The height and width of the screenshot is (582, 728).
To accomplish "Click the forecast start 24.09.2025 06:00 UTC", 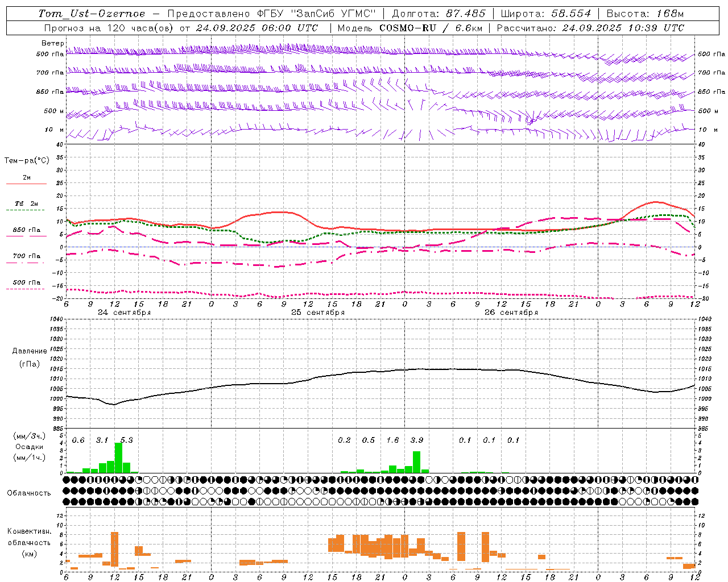I will pyautogui.click(x=257, y=28).
